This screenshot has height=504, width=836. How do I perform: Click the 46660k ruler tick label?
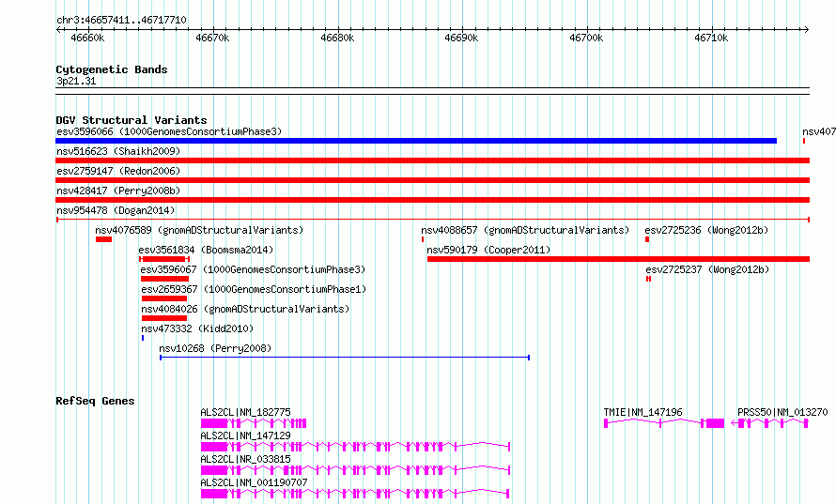pos(88,38)
